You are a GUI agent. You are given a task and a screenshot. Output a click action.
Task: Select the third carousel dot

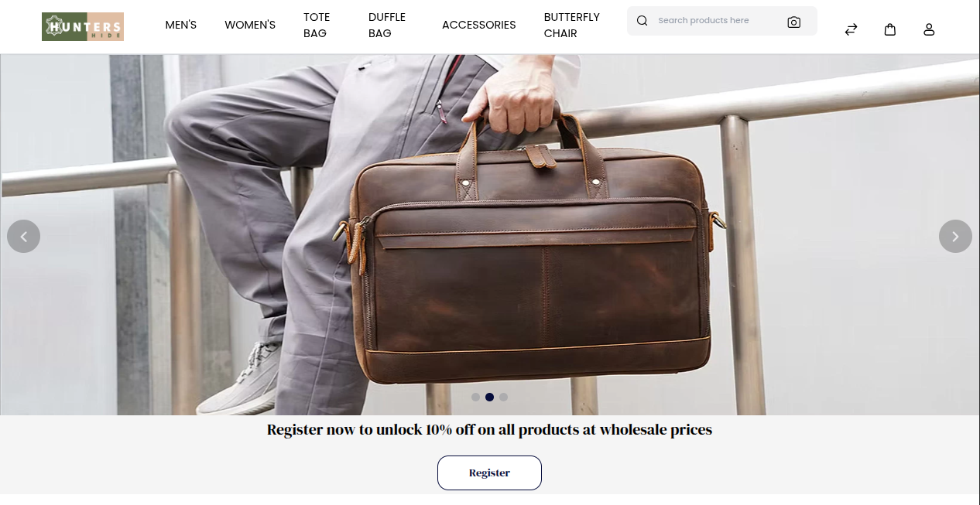(503, 397)
